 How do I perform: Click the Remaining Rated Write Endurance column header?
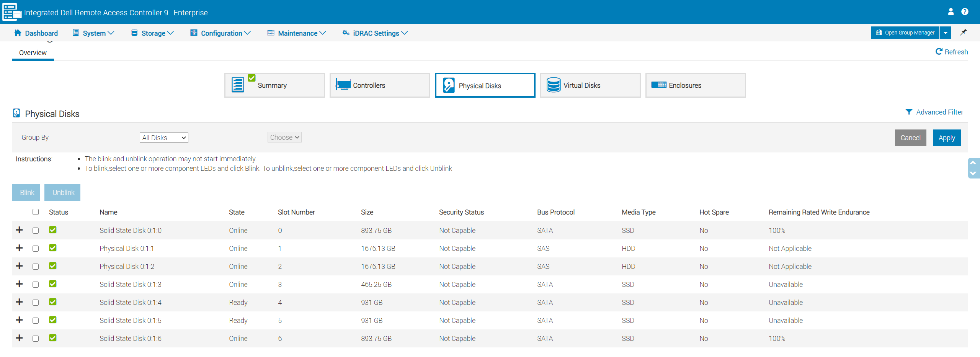[x=819, y=212]
